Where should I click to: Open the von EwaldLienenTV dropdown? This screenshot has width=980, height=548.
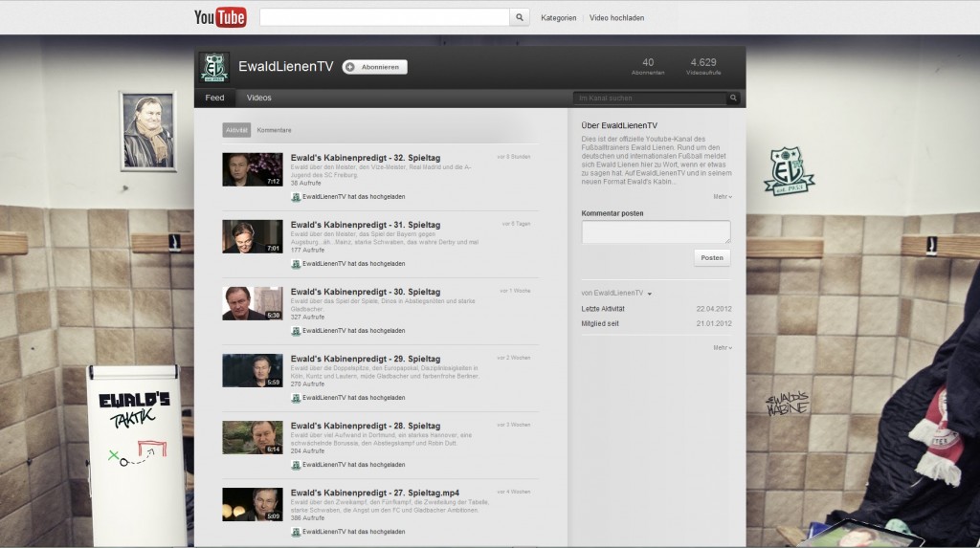616,293
